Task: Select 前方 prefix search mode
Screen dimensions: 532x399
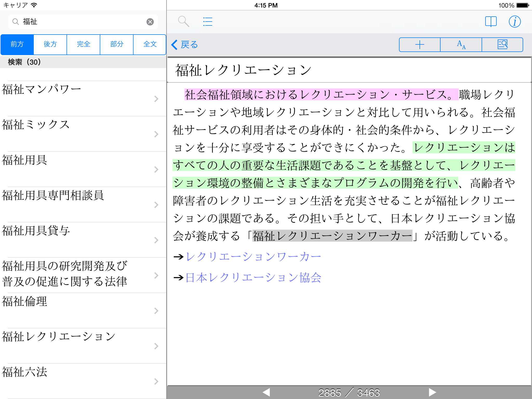Action: pos(17,44)
